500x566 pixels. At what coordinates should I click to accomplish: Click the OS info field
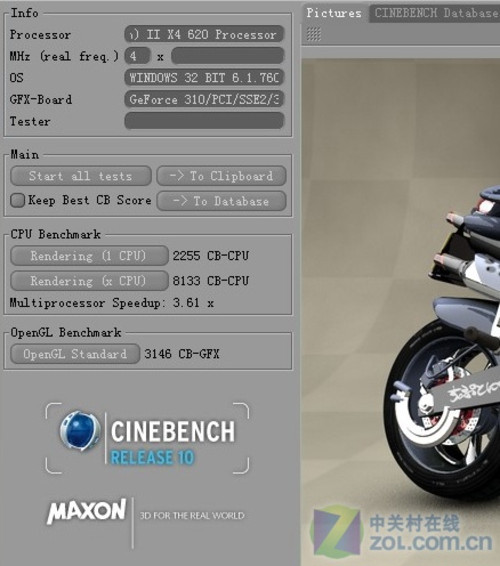(204, 78)
